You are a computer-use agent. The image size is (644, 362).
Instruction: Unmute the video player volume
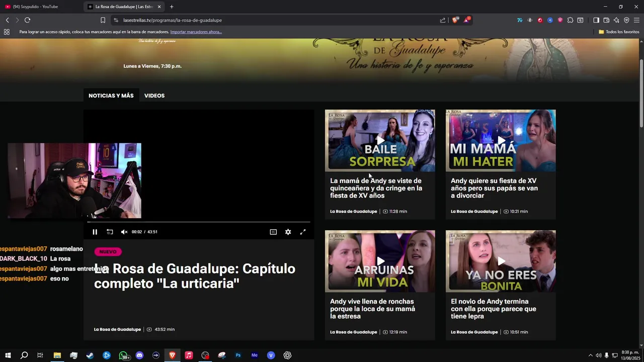[x=124, y=232]
